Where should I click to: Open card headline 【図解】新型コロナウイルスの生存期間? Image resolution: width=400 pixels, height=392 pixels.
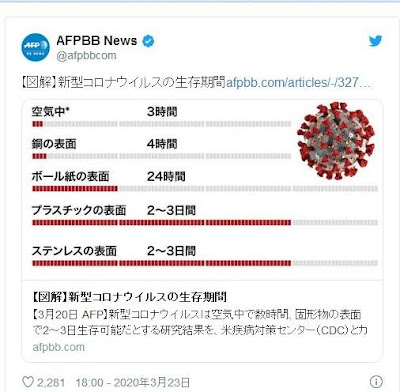(129, 297)
